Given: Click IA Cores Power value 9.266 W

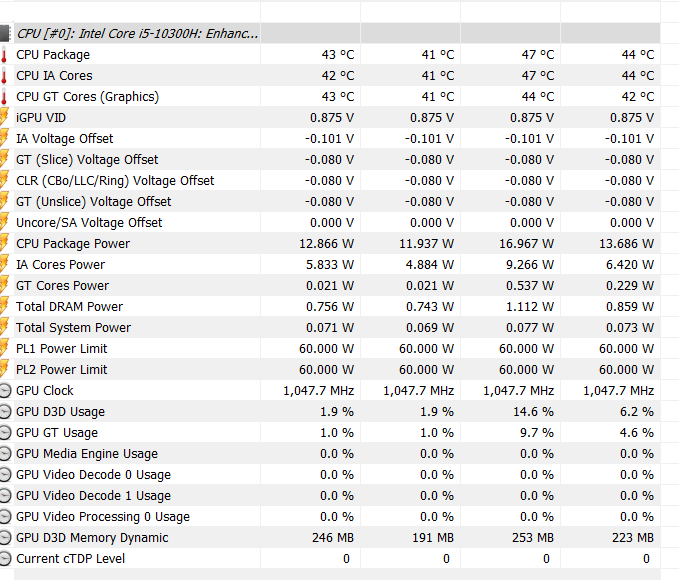Looking at the screenshot, I should tap(530, 265).
